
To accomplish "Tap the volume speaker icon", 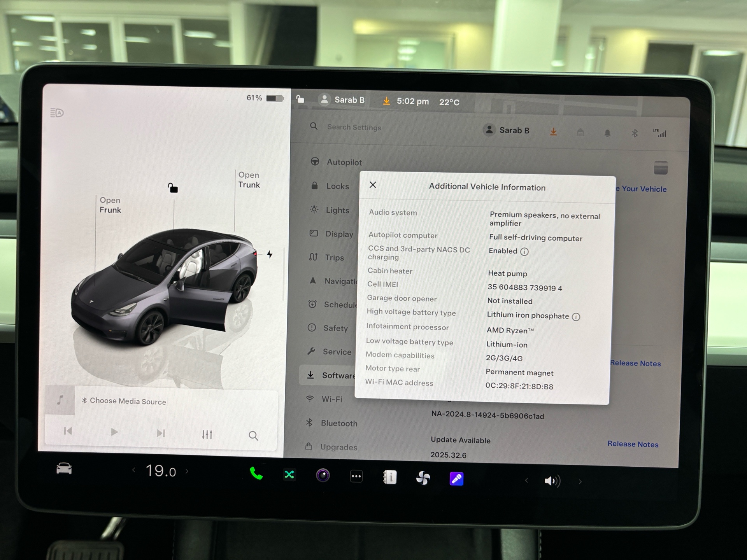I will click(552, 481).
